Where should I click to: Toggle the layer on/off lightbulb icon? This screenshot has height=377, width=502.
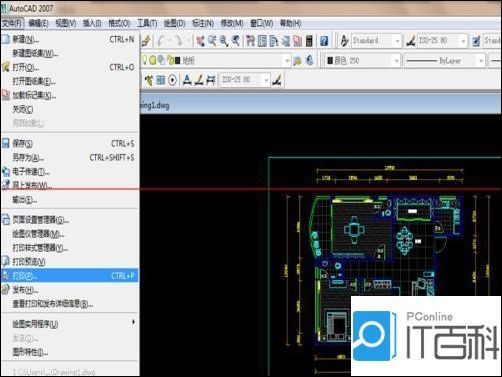pos(145,60)
